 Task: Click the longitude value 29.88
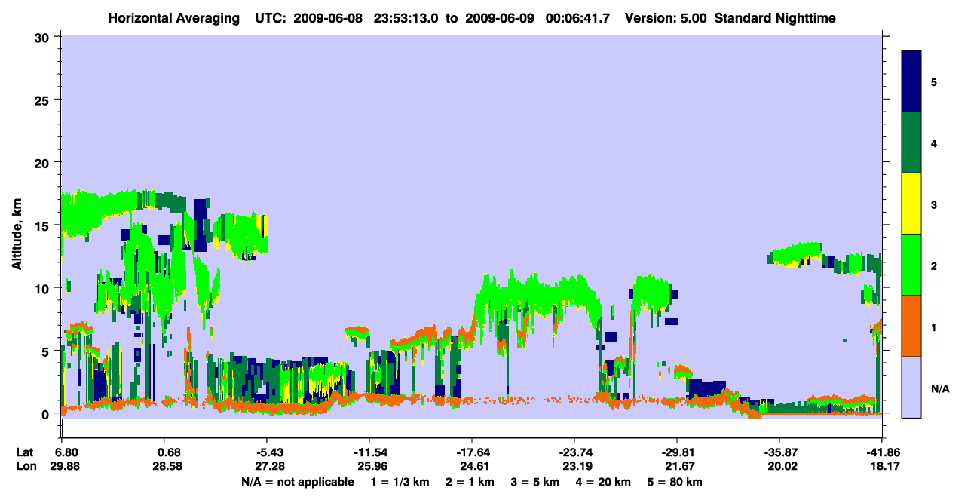[66, 467]
